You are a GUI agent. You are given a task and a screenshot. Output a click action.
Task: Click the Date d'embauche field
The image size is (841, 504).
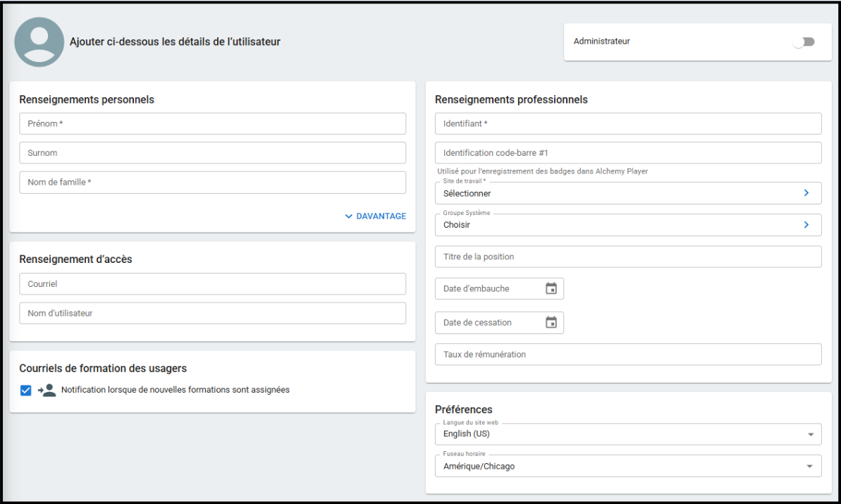[x=499, y=288]
